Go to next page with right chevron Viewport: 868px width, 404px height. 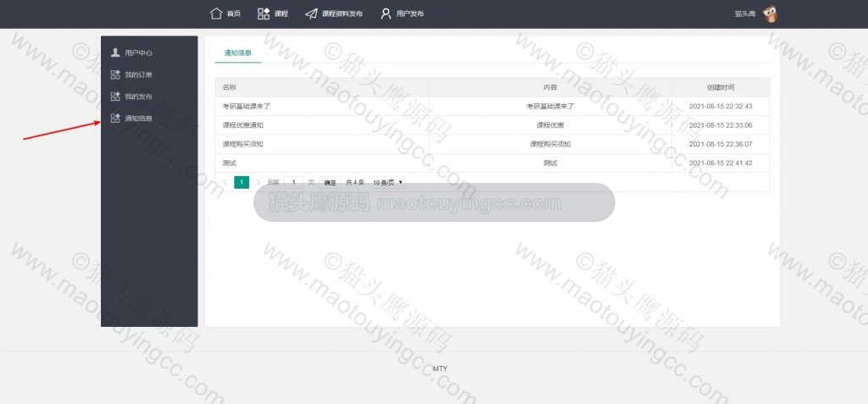[x=258, y=182]
